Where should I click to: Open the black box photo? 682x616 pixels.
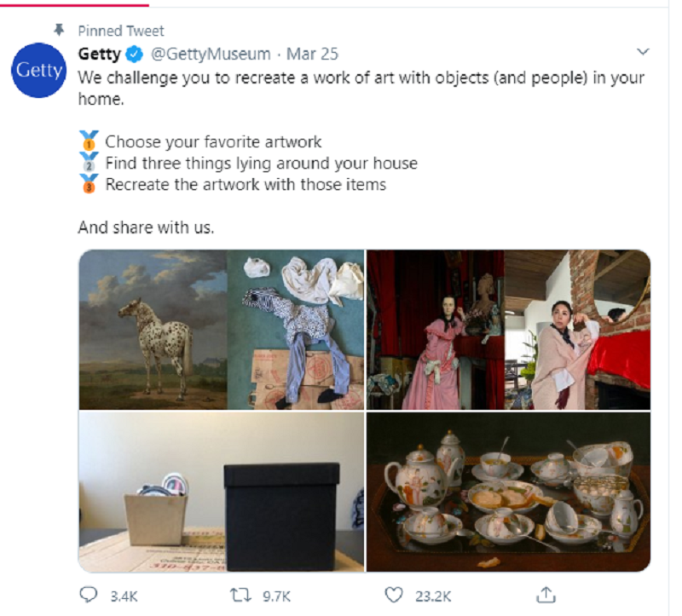point(222,492)
